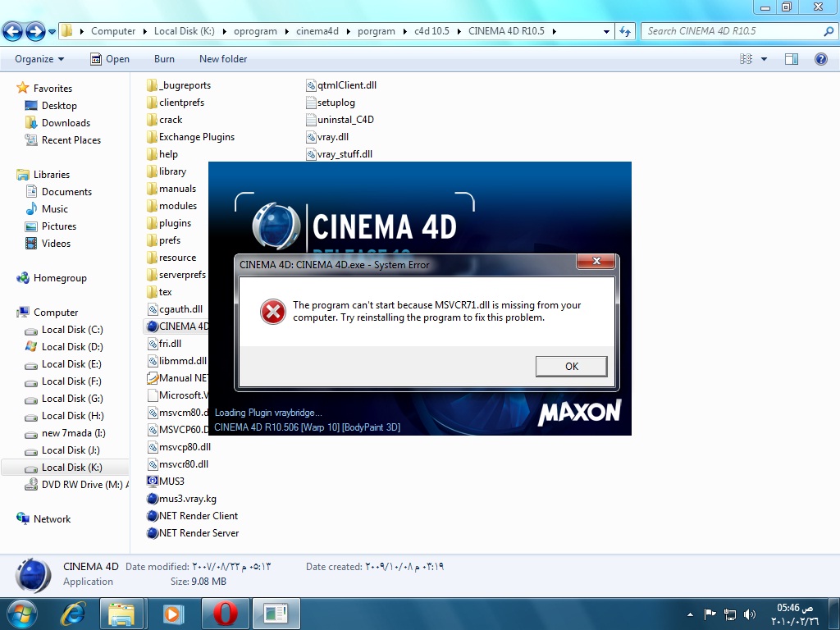Select the NET Render Client icon

pyautogui.click(x=152, y=516)
